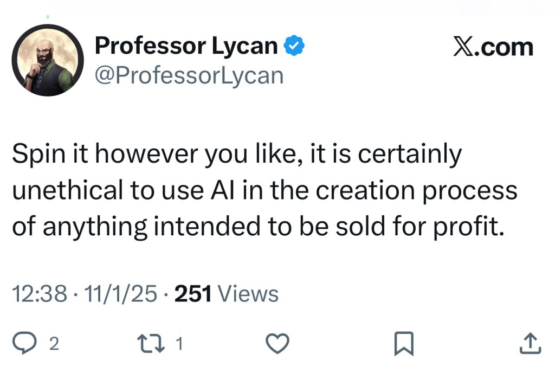Click the Professor Lycan display name
Viewport: 555px width, 392px height.
[186, 47]
